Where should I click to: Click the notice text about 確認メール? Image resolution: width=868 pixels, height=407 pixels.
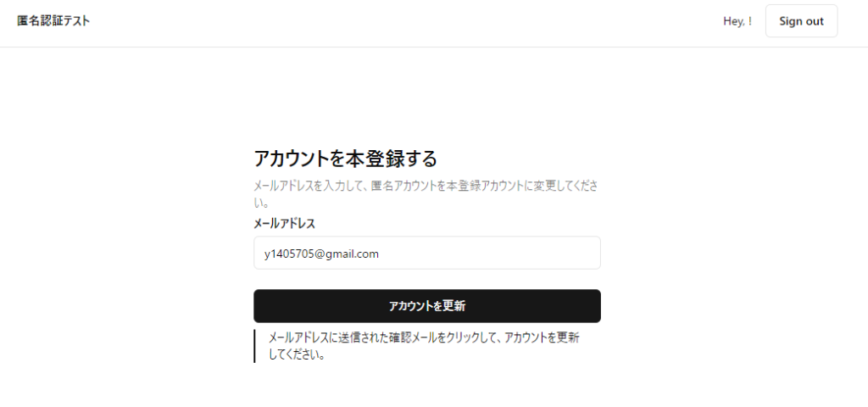pos(424,346)
